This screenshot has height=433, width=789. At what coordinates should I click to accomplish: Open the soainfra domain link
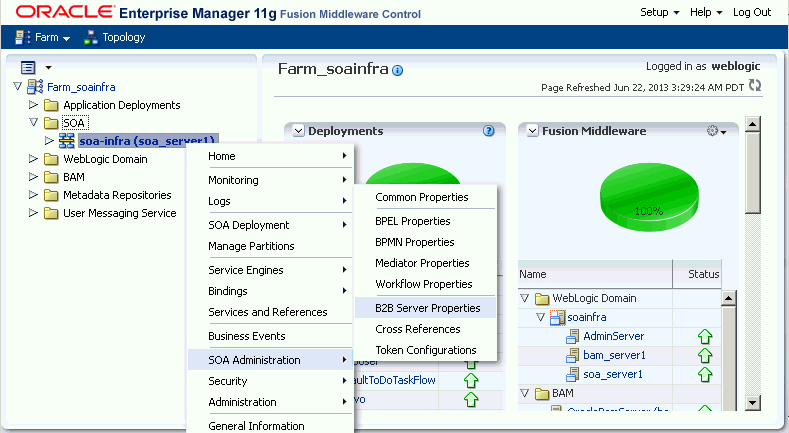pyautogui.click(x=587, y=317)
